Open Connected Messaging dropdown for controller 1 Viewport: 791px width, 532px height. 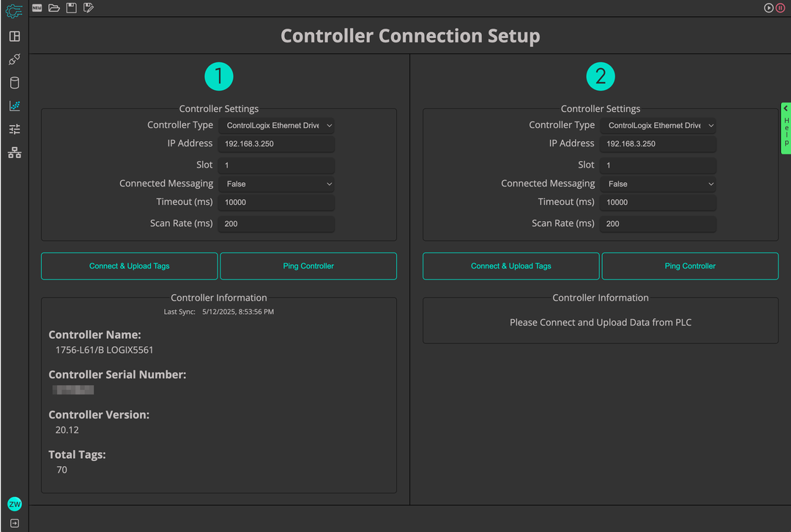(x=277, y=184)
